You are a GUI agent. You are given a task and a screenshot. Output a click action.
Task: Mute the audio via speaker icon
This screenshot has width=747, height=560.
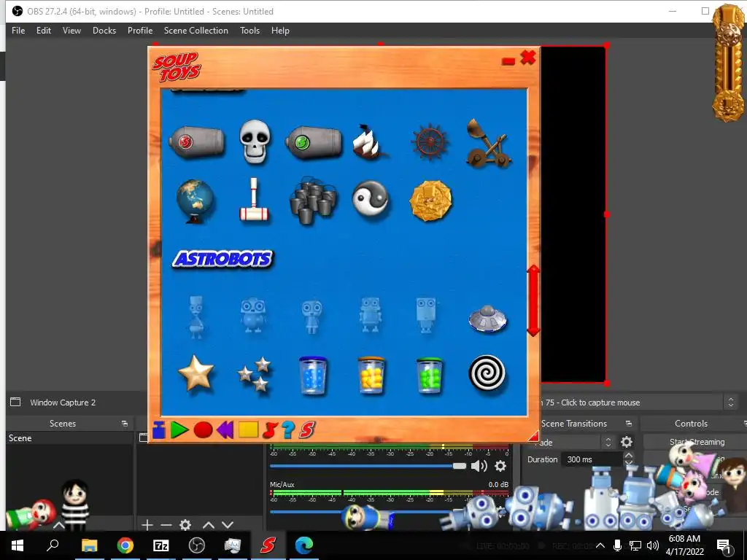coord(479,466)
